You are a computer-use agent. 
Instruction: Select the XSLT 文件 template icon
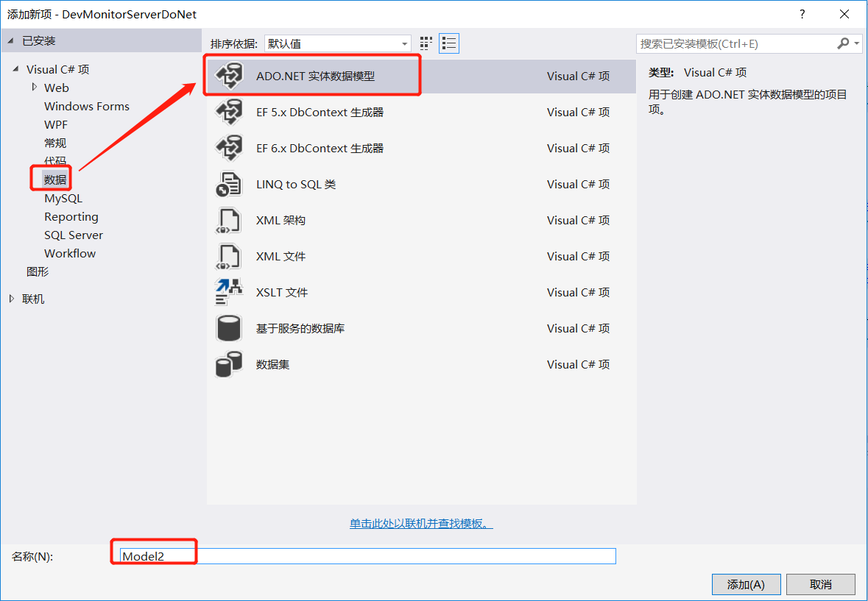pyautogui.click(x=228, y=292)
